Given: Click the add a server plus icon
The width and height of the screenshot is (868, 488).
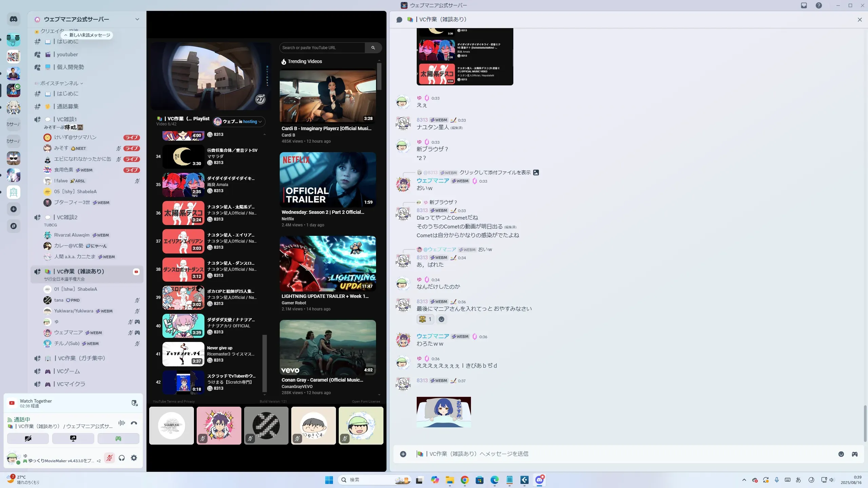Looking at the screenshot, I should pos(14,209).
